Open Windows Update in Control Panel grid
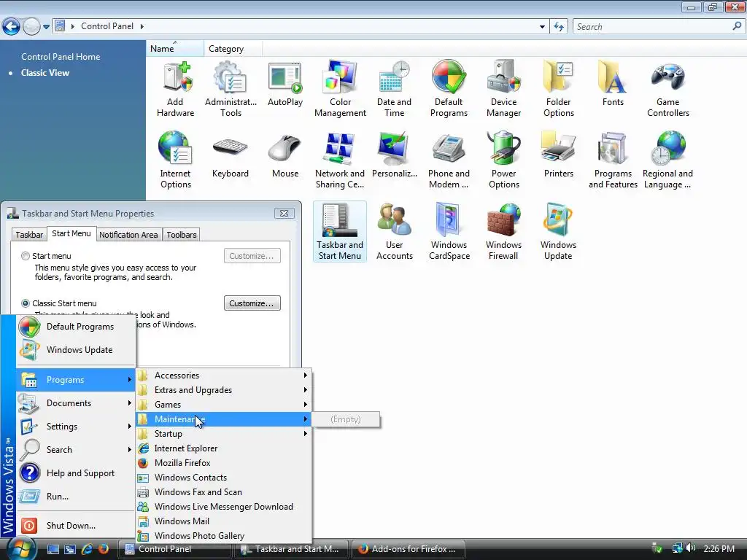The image size is (747, 560). 558,233
